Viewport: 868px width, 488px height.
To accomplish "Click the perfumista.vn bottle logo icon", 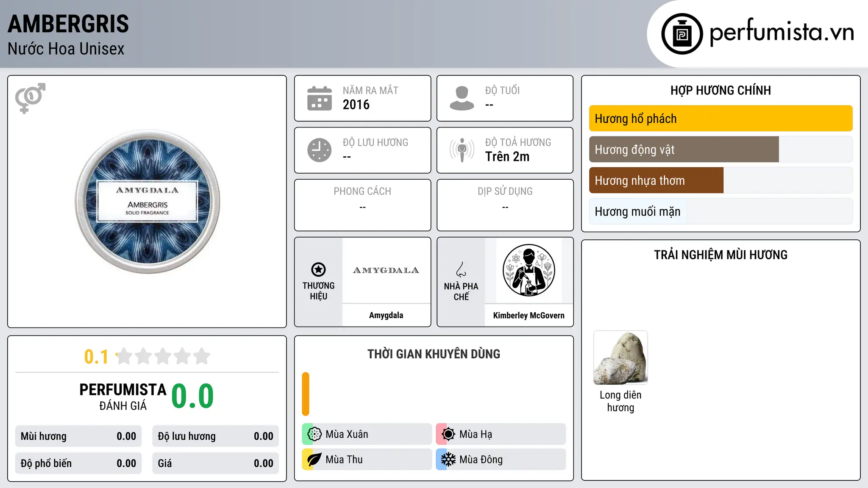I will [x=682, y=34].
